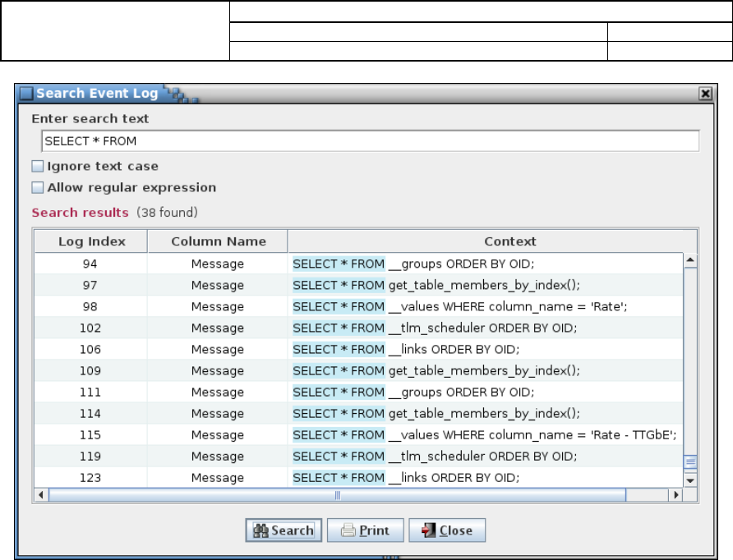Click context '__groups ORDER BY OID' in row 111

click(x=485, y=392)
